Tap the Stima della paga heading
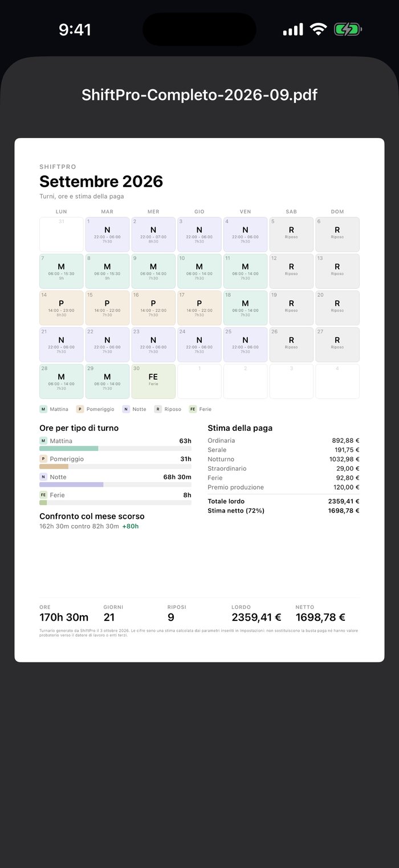399x868 pixels. pos(240,428)
